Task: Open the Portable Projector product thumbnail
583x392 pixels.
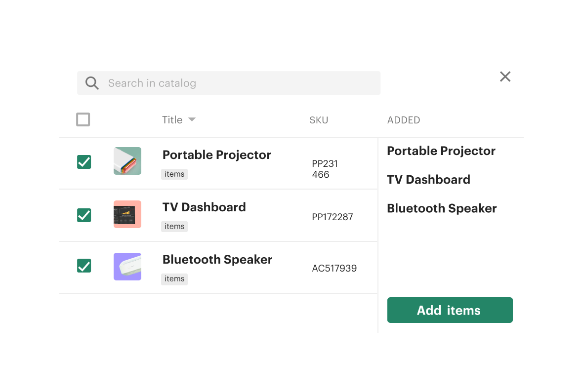Action: (127, 161)
